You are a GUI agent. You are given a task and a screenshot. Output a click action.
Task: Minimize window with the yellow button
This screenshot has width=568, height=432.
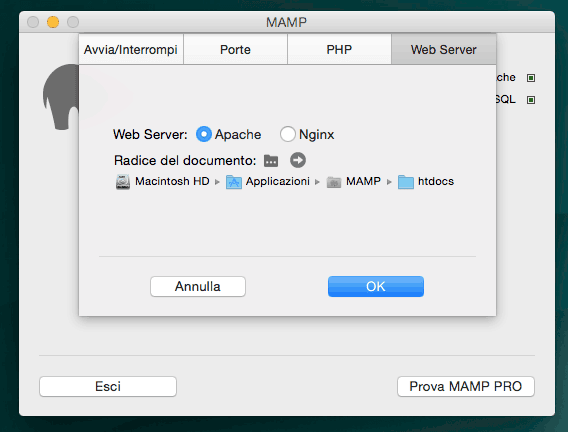[x=53, y=22]
